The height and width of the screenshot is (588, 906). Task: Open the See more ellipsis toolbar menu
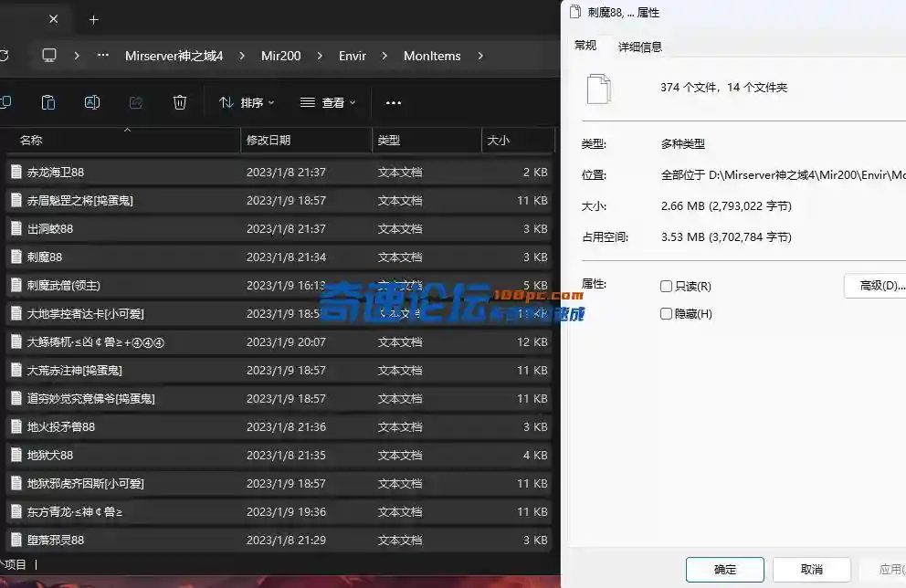394,103
